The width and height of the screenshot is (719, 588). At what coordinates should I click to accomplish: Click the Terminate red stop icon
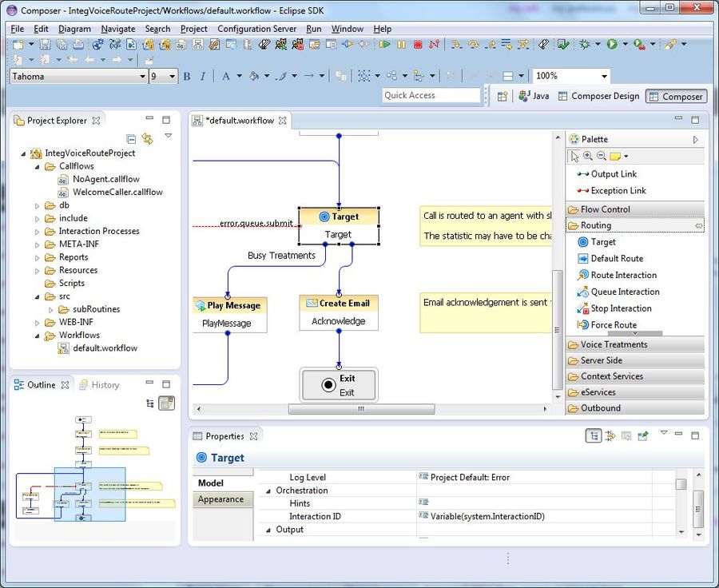click(x=418, y=44)
